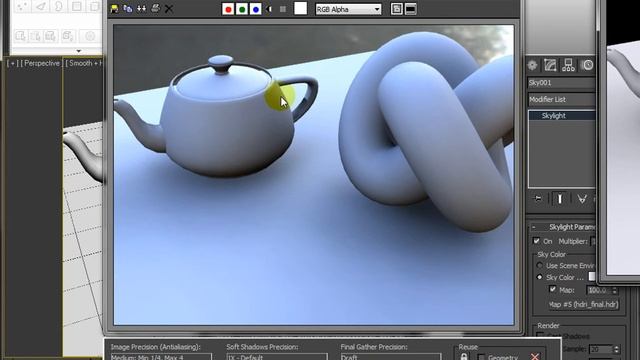Open the Perspective viewport label menu
The height and width of the screenshot is (360, 640).
click(40, 63)
